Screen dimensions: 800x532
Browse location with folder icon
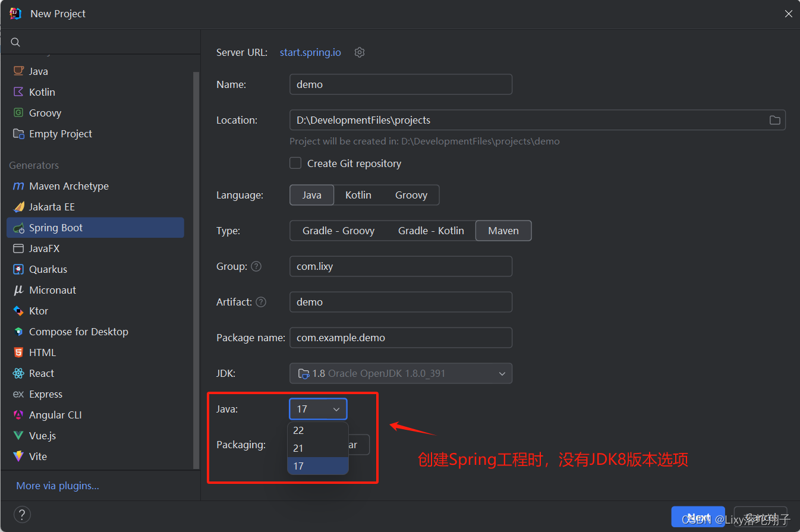(x=775, y=120)
